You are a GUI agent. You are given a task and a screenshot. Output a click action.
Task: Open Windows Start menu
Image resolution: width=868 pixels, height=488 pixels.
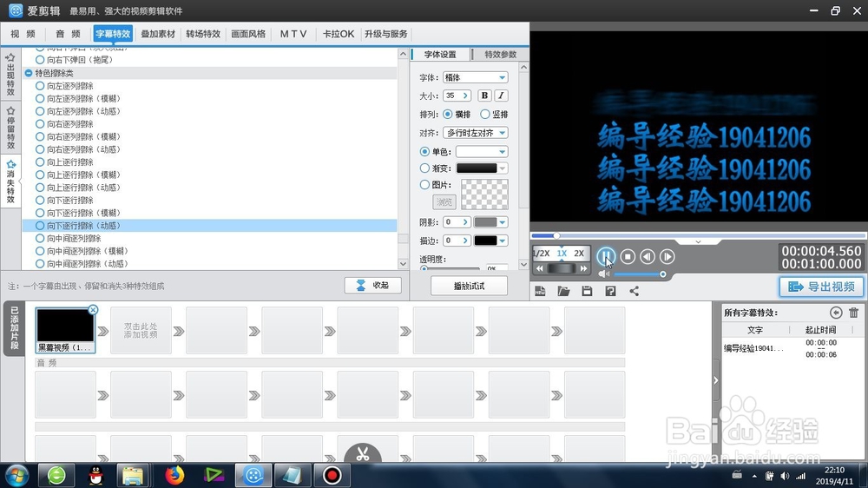(x=16, y=475)
